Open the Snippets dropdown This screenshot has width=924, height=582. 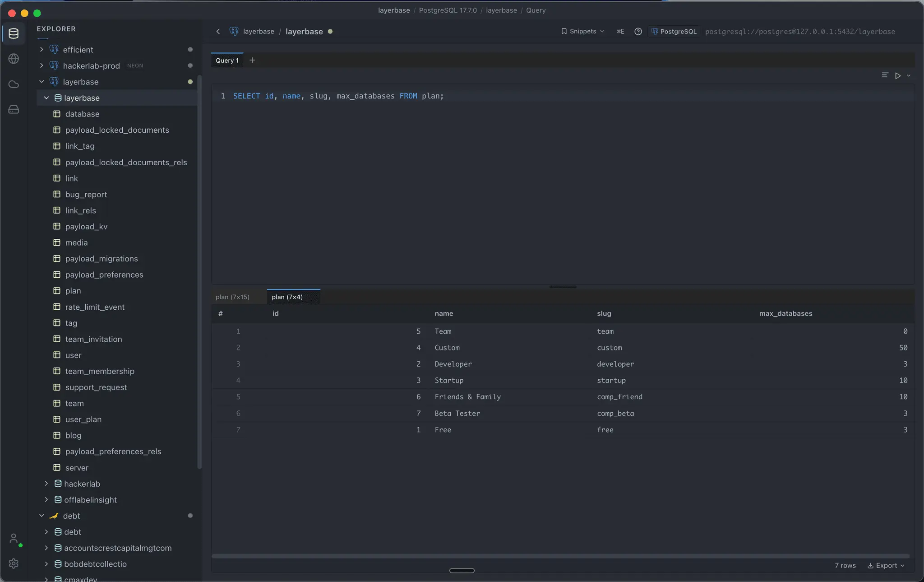(x=582, y=31)
